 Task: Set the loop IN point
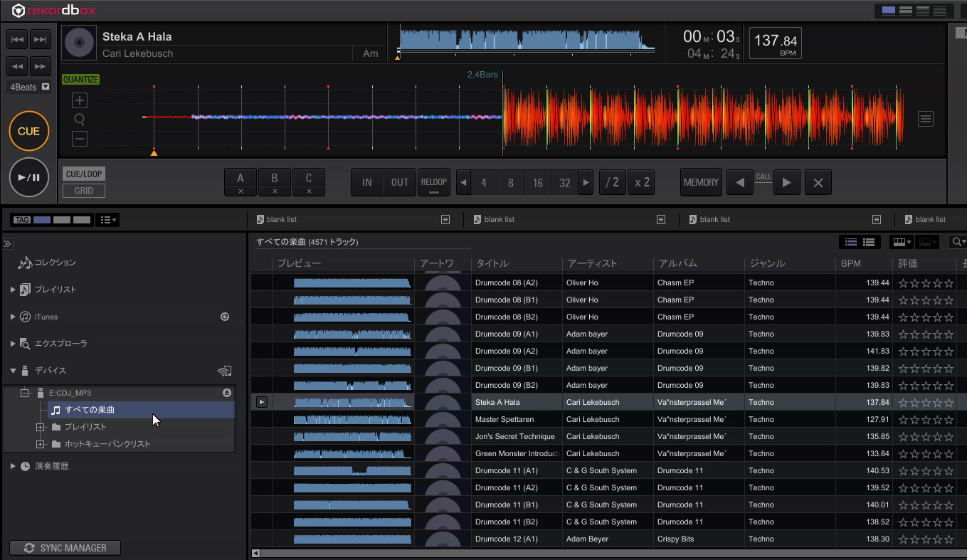pos(367,182)
